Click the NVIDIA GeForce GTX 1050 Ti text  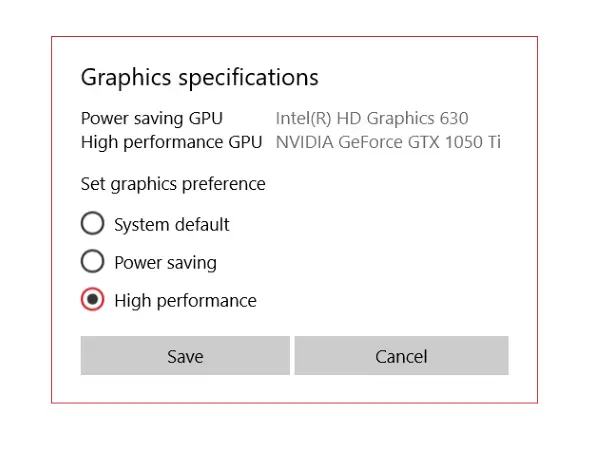tap(388, 142)
